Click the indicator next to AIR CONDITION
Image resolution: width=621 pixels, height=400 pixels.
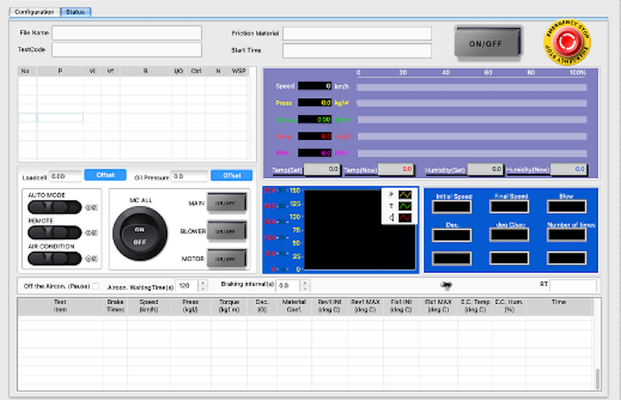pos(91,258)
